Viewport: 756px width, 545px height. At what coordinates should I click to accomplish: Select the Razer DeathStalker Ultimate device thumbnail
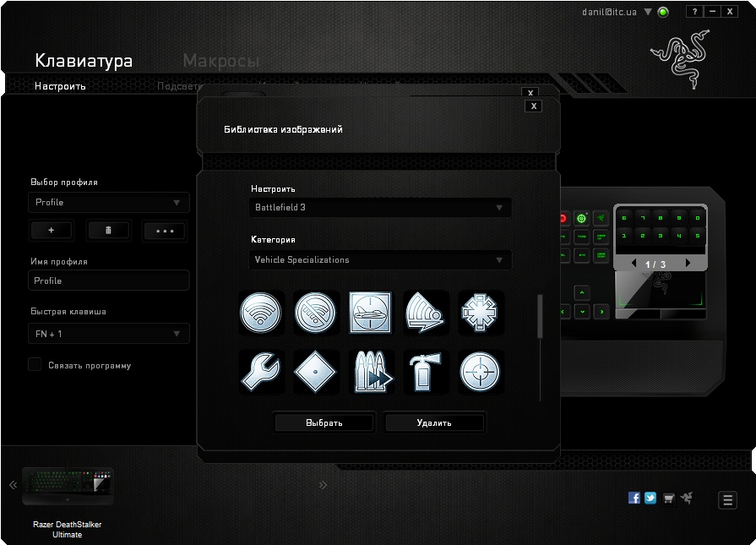click(x=68, y=486)
